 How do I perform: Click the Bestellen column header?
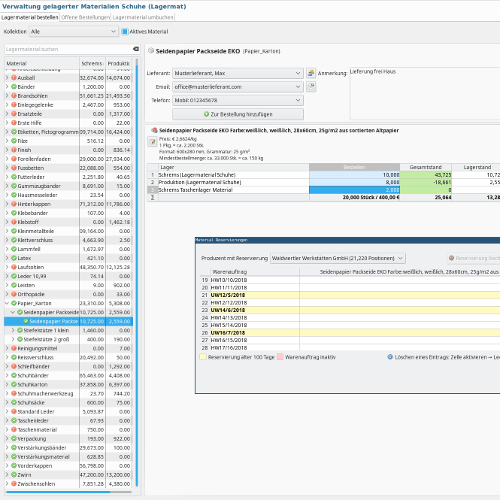(x=354, y=167)
